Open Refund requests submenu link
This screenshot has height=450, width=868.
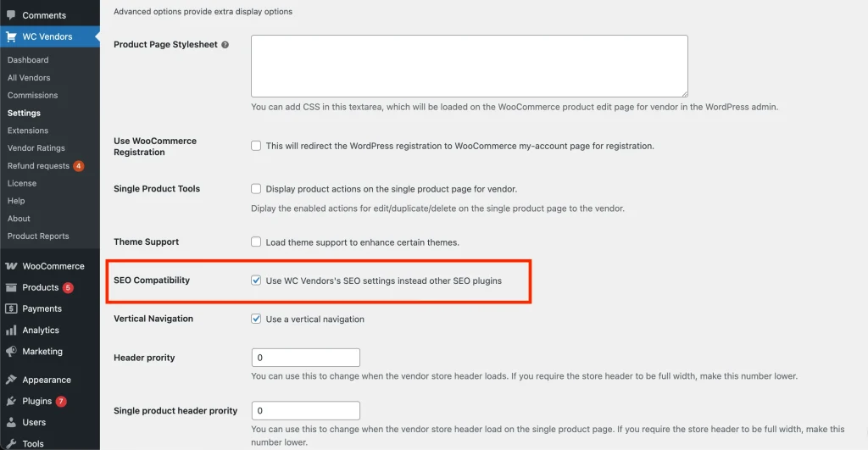click(38, 165)
